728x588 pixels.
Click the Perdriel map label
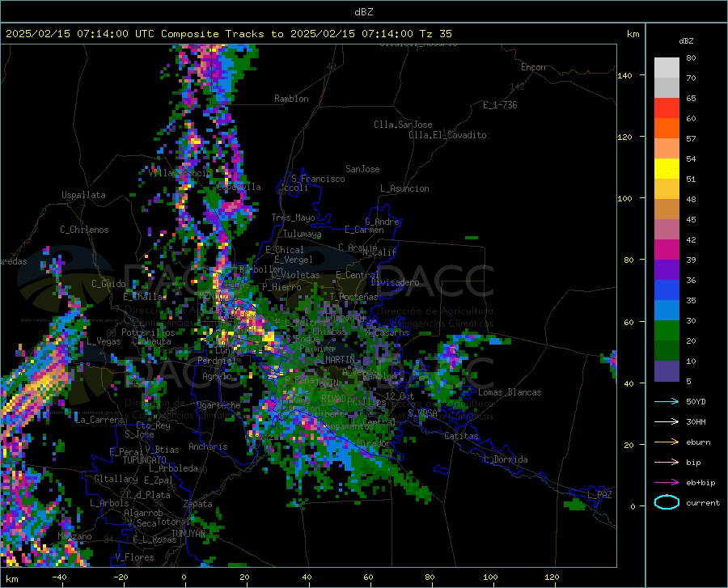coord(217,361)
